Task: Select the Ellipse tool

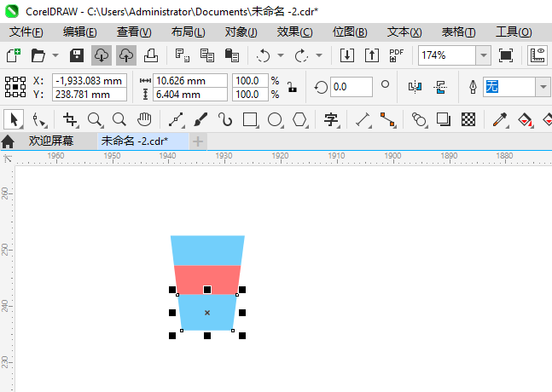Action: tap(275, 120)
